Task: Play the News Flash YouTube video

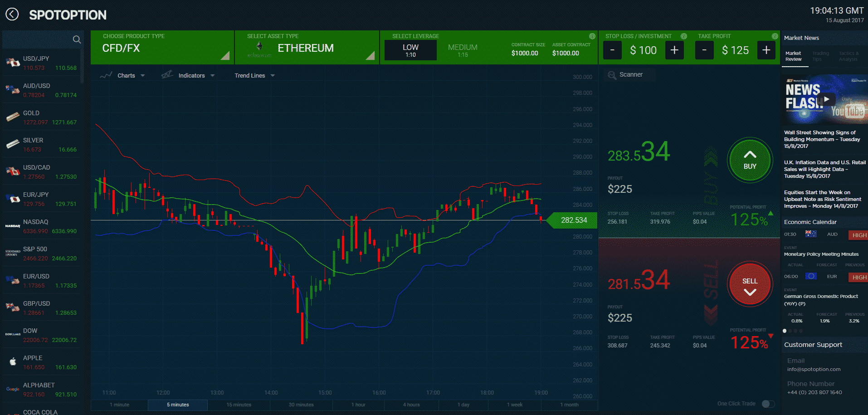Action: click(x=826, y=99)
